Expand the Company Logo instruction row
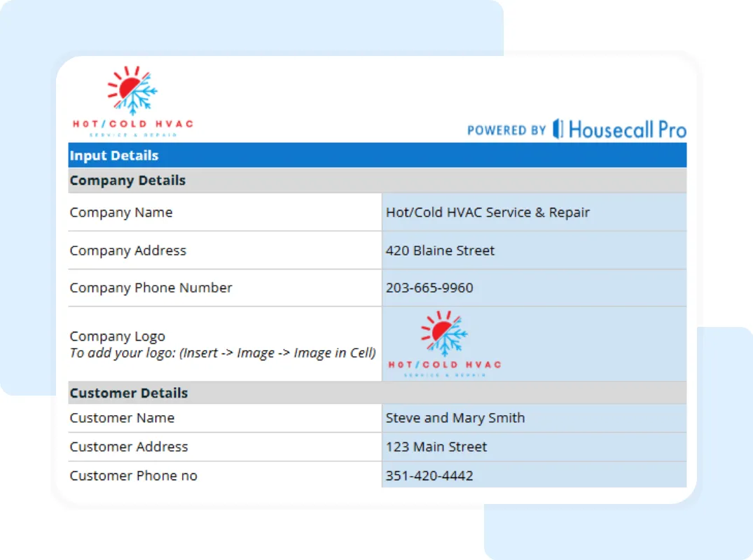This screenshot has height=560, width=753. pyautogui.click(x=224, y=343)
